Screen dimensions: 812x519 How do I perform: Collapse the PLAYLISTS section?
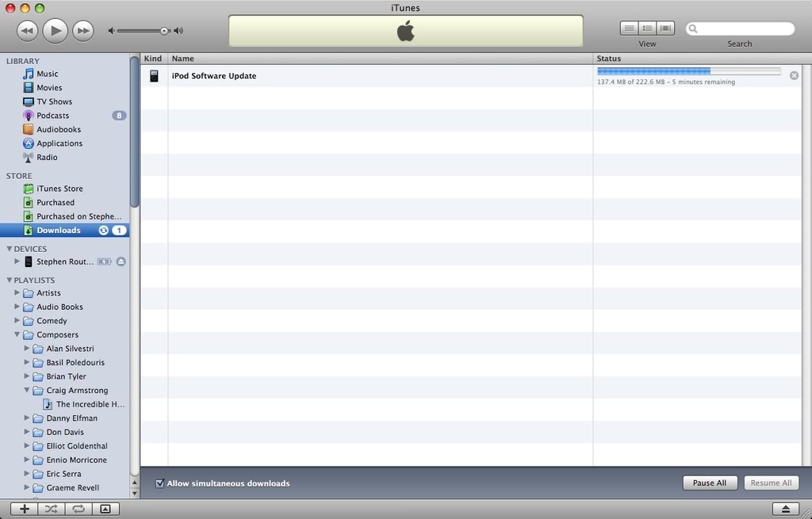9,280
